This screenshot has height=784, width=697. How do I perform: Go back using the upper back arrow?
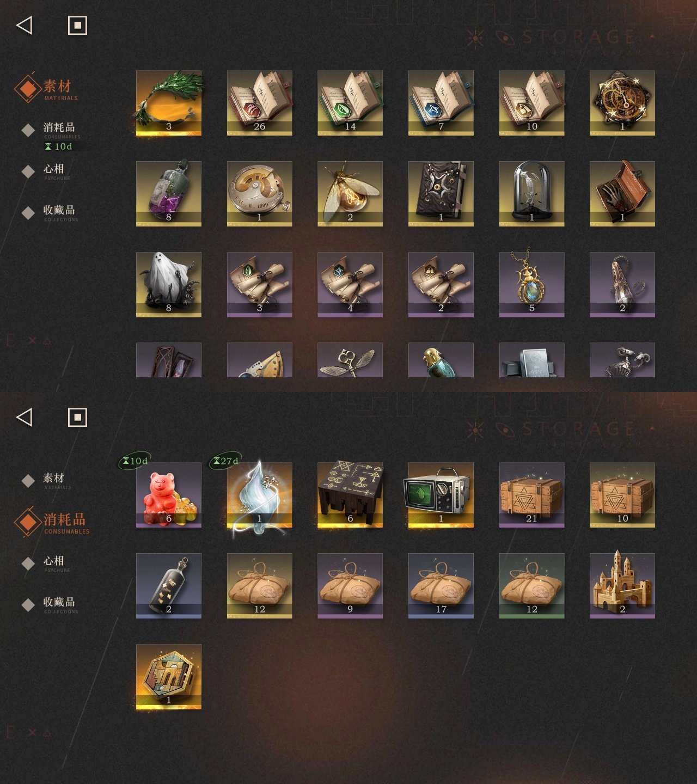tap(25, 25)
